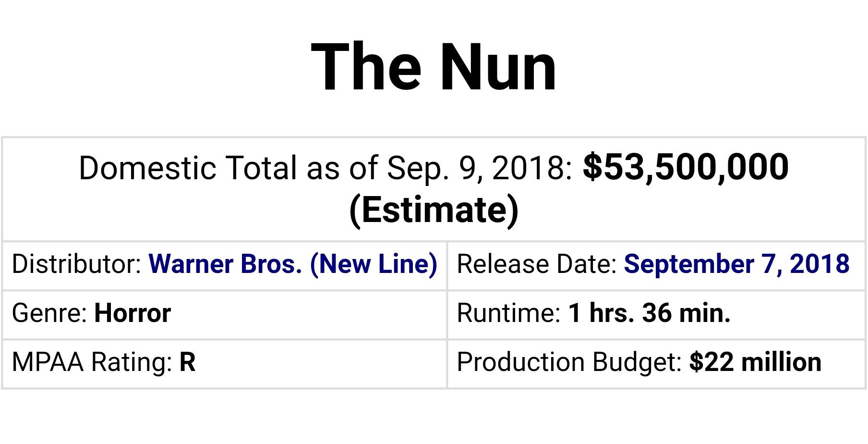
Task: Select the $53,500,000 domestic total figure
Action: point(686,168)
